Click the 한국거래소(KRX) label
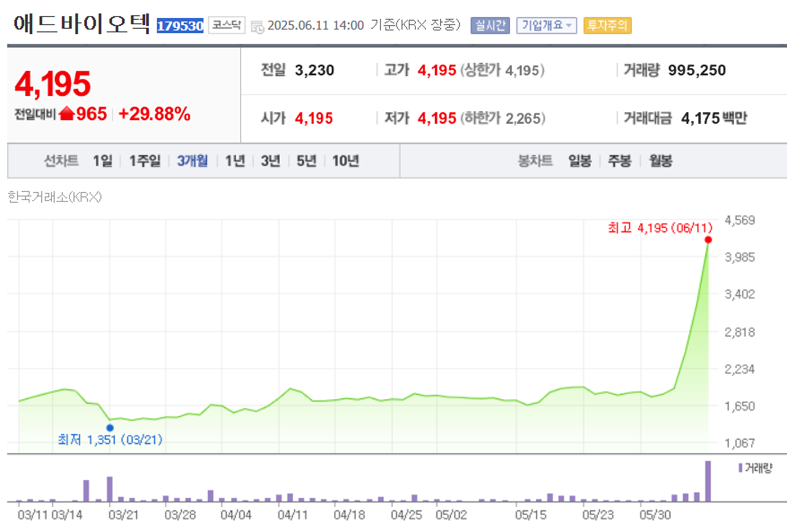Screen dimensions: 787x532 (55, 197)
